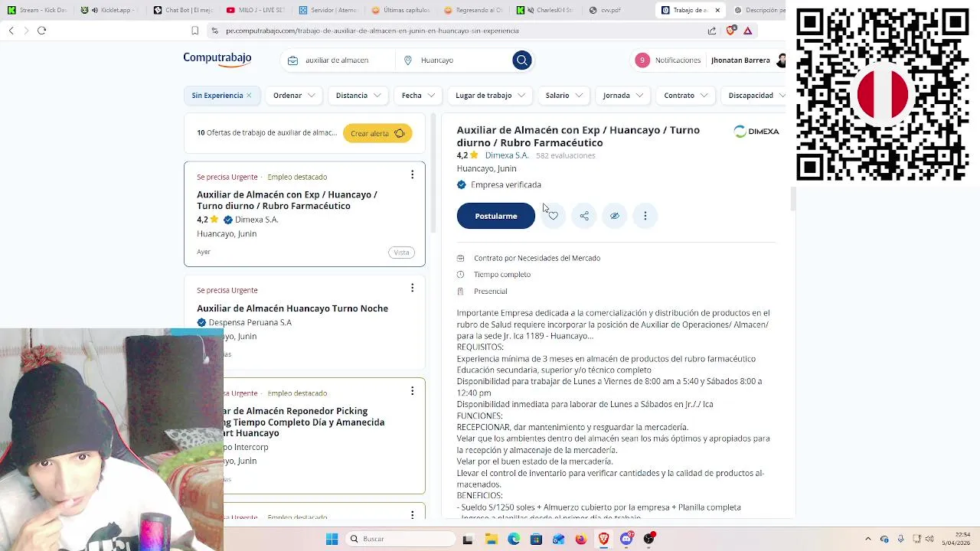Share the Dimexa job offer

[584, 216]
